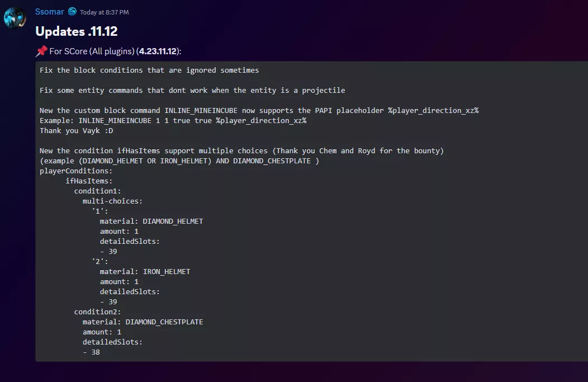Click 'material: DIAMOND_CHESTPLATE' in the code block
This screenshot has height=382, width=588.
click(x=143, y=322)
